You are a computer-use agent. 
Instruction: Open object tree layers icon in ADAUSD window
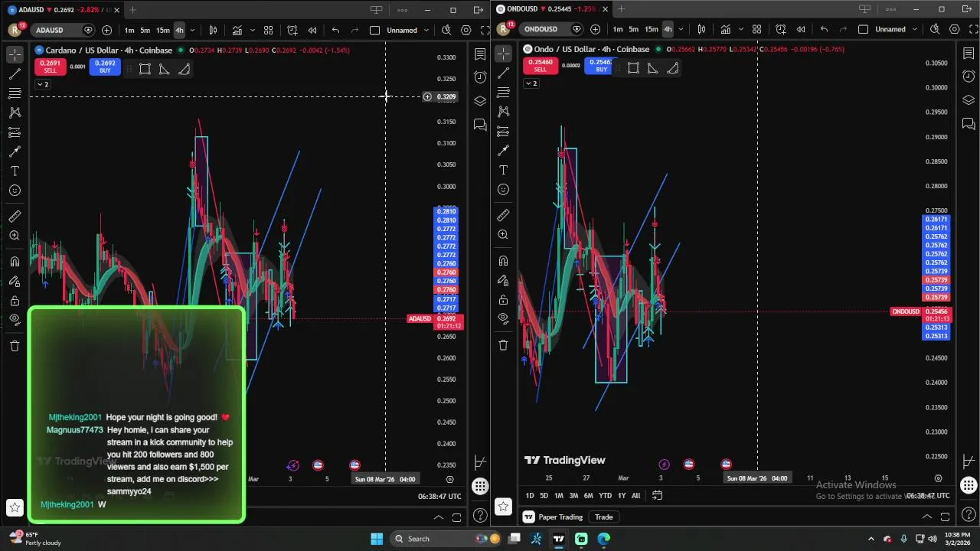pyautogui.click(x=480, y=101)
